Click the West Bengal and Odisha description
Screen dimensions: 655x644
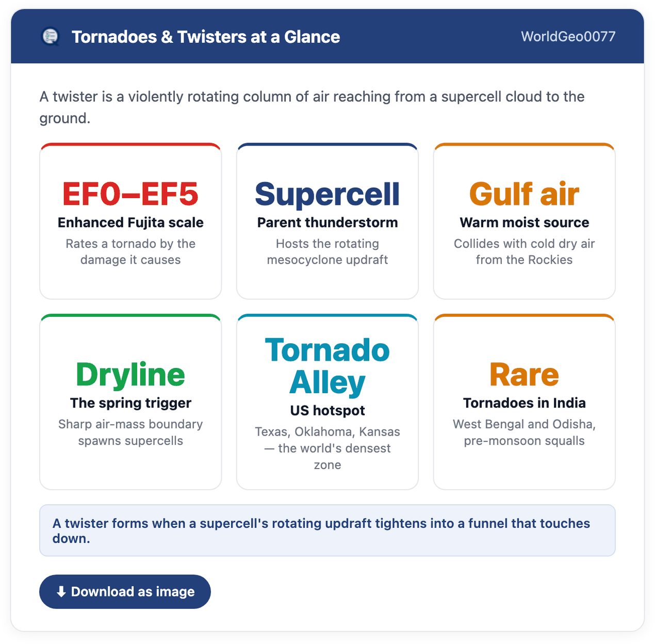pos(525,432)
